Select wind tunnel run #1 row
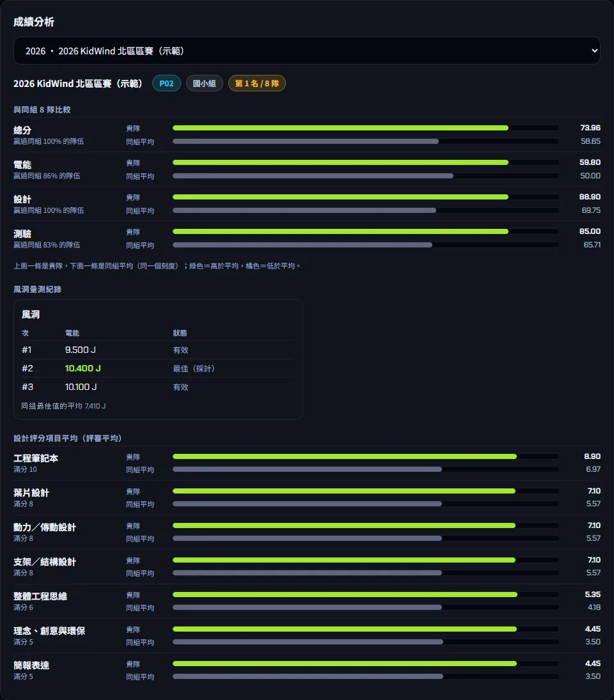The width and height of the screenshot is (614, 700). [x=158, y=350]
